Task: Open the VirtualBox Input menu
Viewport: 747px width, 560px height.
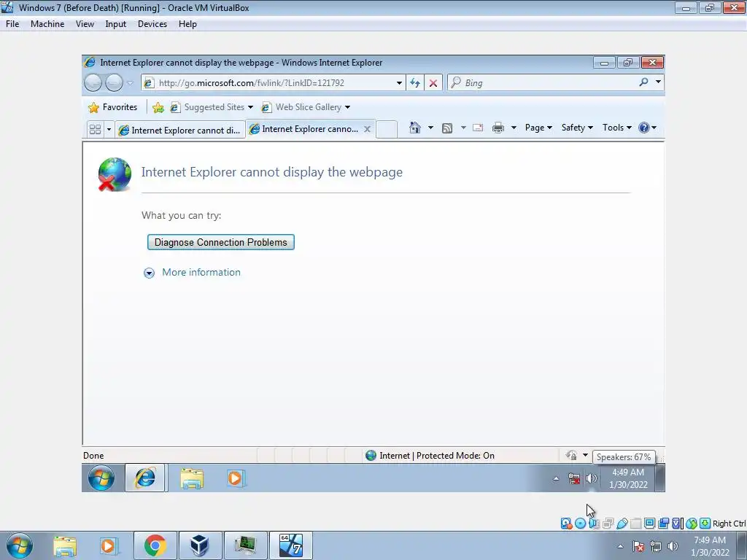Action: coord(116,24)
